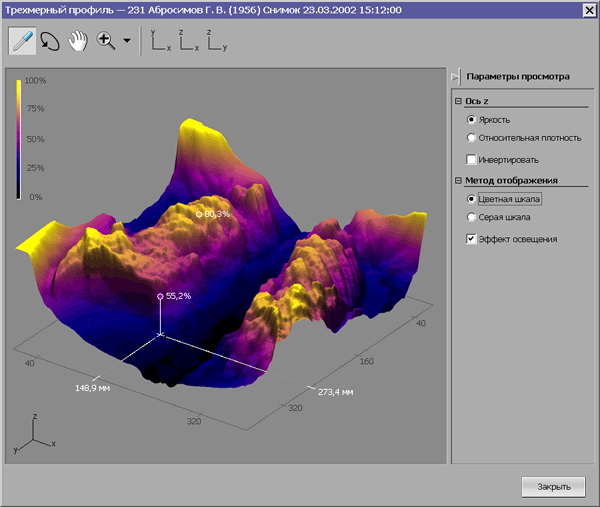The image size is (600, 507).
Task: Select Относительная плотность radio option
Action: (471, 138)
